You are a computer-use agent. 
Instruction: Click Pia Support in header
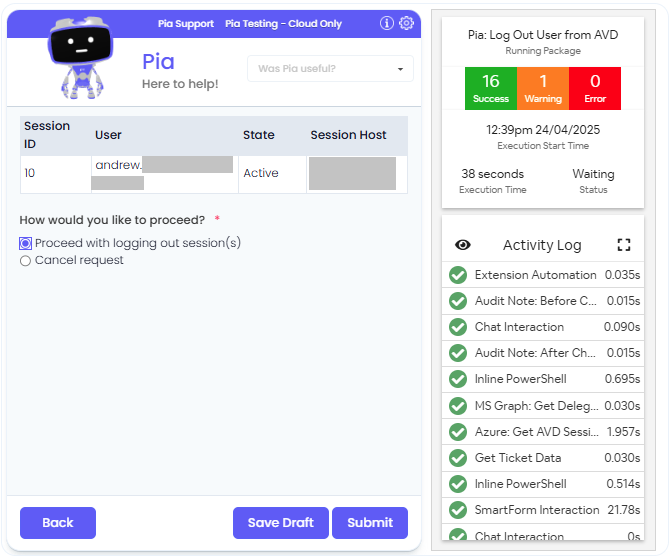click(186, 23)
